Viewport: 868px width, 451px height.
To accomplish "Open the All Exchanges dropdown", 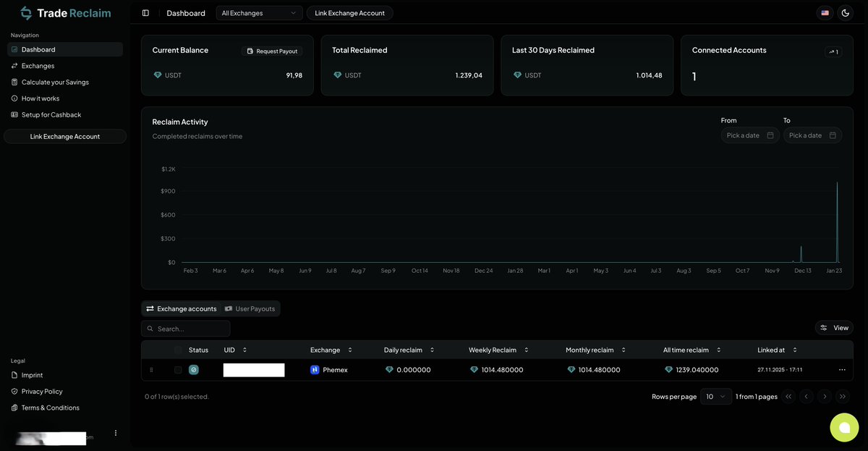I will 259,13.
